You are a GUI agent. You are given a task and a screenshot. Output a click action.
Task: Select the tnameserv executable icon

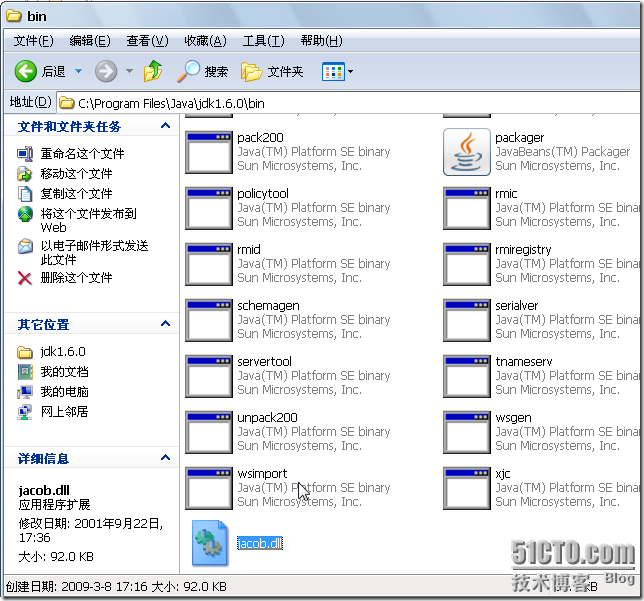[467, 376]
